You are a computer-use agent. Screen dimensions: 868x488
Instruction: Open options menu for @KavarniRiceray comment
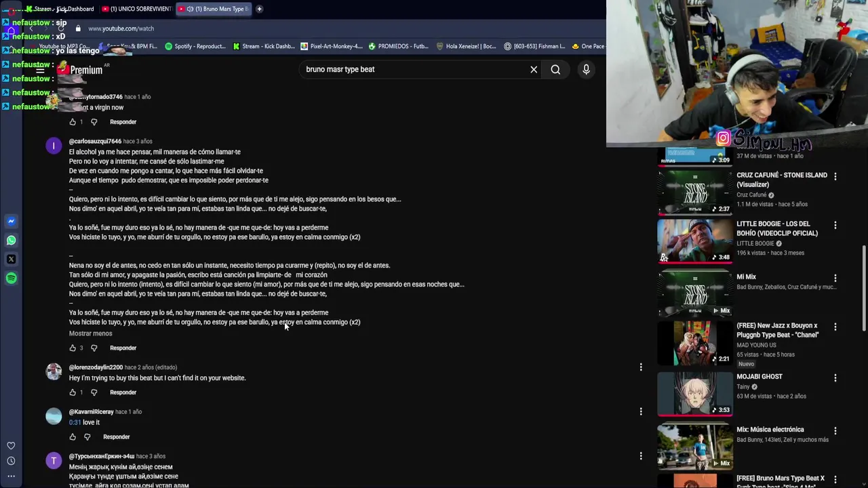[x=641, y=411]
